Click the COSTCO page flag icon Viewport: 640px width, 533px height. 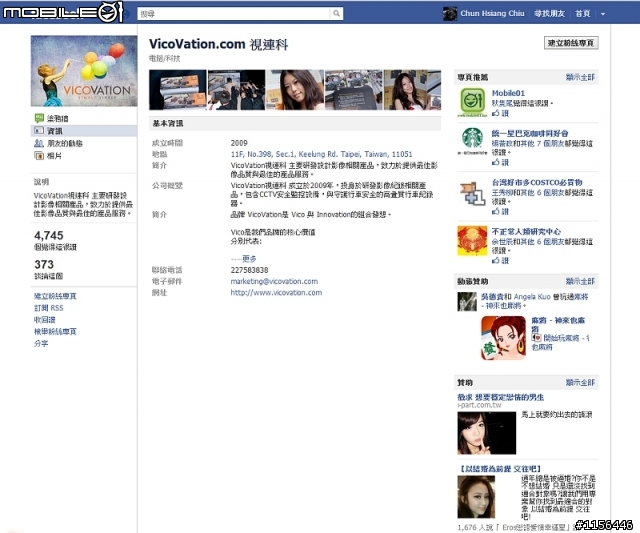click(472, 193)
